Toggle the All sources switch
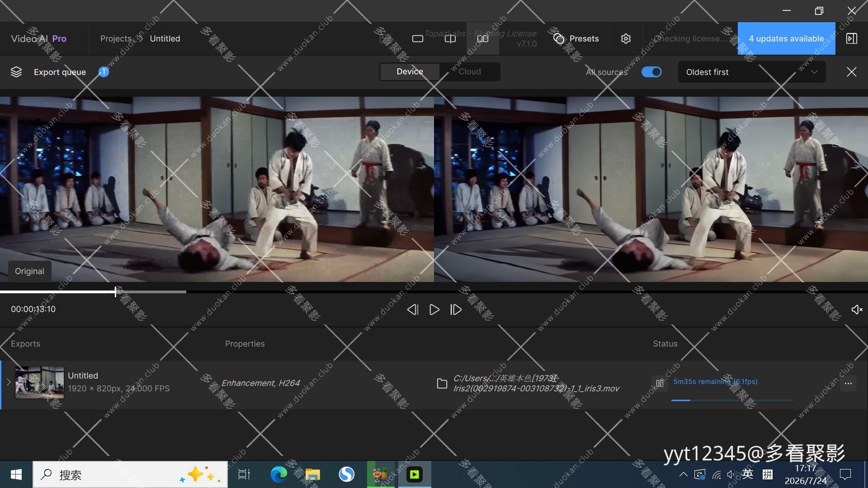This screenshot has width=868, height=488. coord(651,72)
